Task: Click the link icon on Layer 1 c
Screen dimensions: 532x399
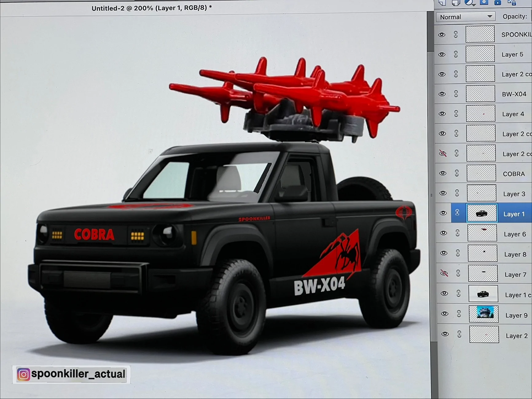Action: point(459,294)
